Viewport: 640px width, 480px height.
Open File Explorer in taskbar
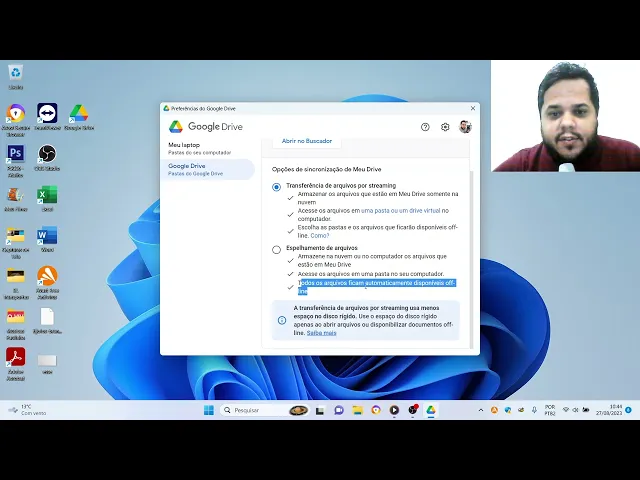tap(358, 410)
